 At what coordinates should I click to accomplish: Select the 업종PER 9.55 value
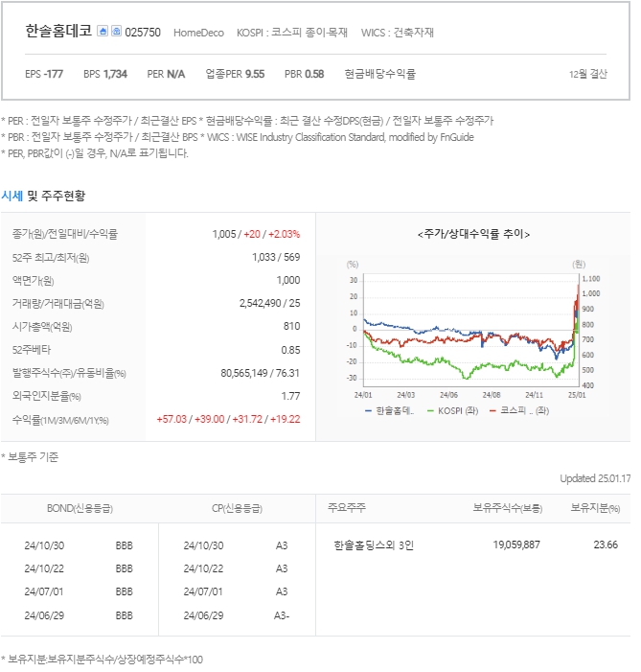(236, 74)
